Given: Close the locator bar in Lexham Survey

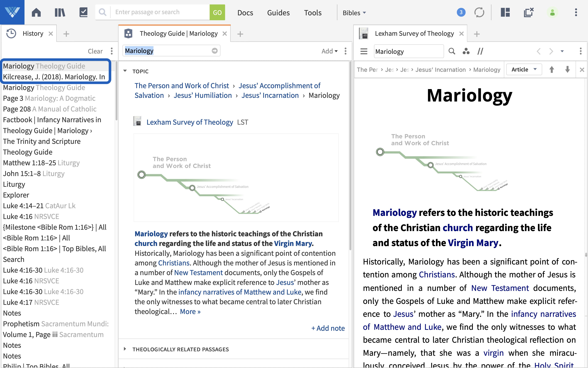Looking at the screenshot, I should (x=582, y=70).
